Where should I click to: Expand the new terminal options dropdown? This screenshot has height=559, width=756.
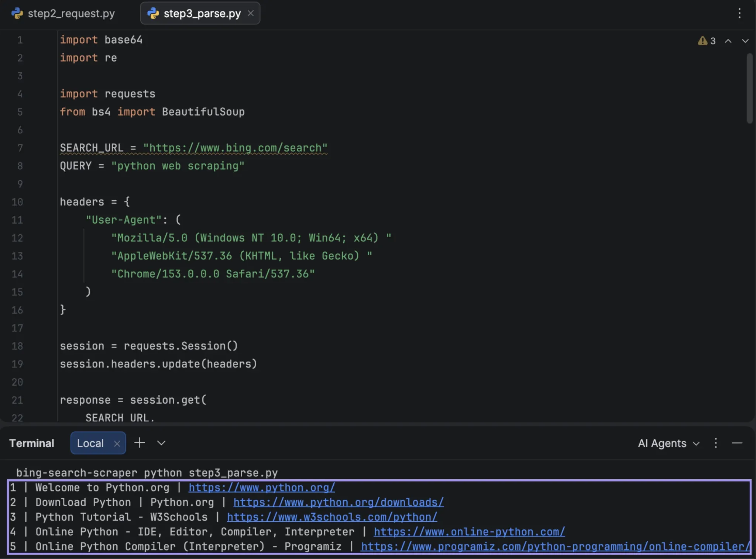tap(161, 443)
